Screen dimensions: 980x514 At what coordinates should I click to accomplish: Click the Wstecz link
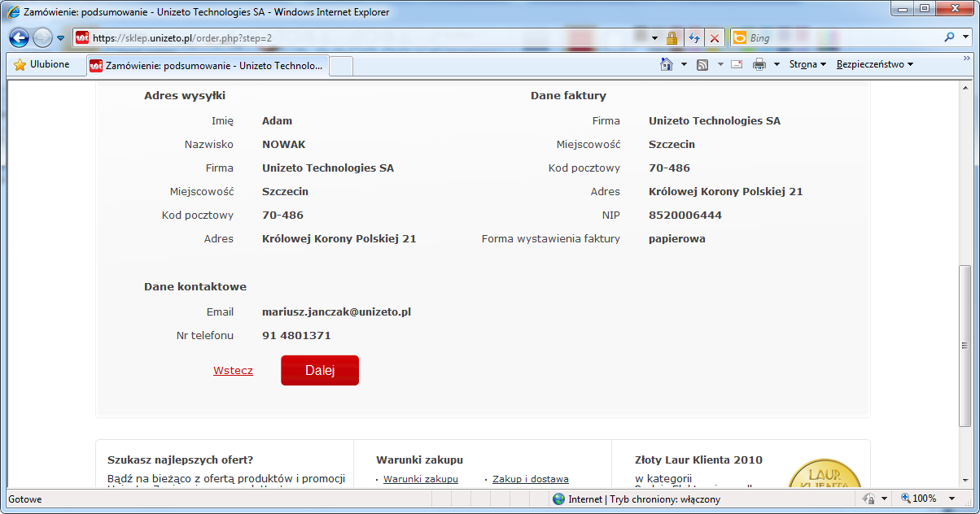pyautogui.click(x=233, y=371)
